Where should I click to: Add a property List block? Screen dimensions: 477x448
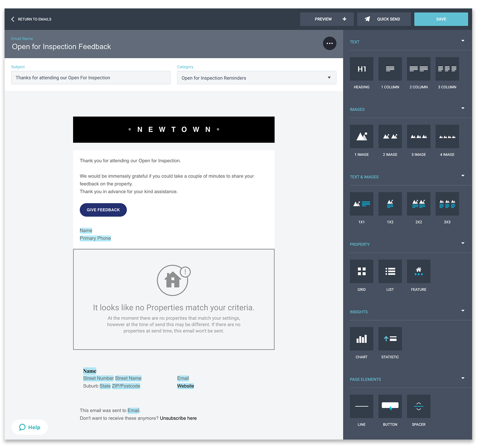click(x=390, y=271)
